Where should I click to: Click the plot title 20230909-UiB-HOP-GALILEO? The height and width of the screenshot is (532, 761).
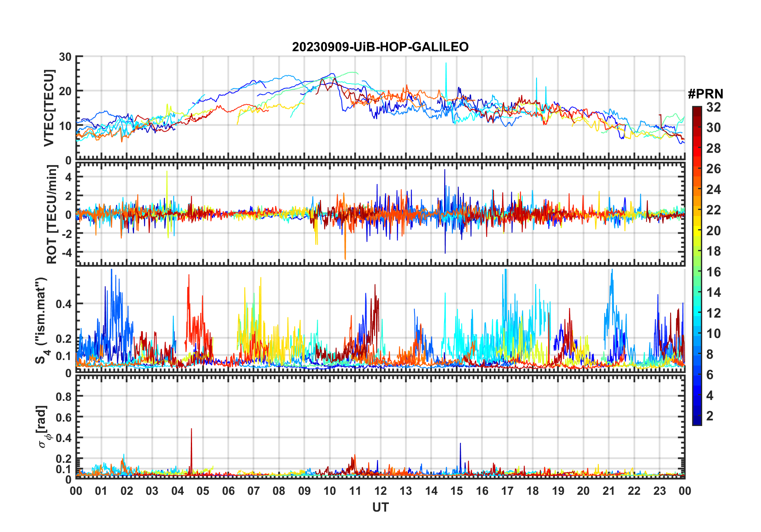380,47
